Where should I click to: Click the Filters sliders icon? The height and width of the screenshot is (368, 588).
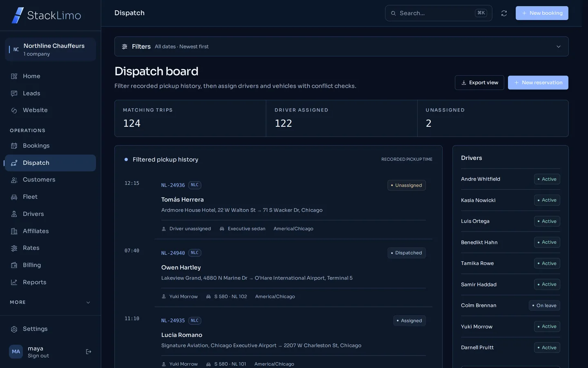point(125,47)
